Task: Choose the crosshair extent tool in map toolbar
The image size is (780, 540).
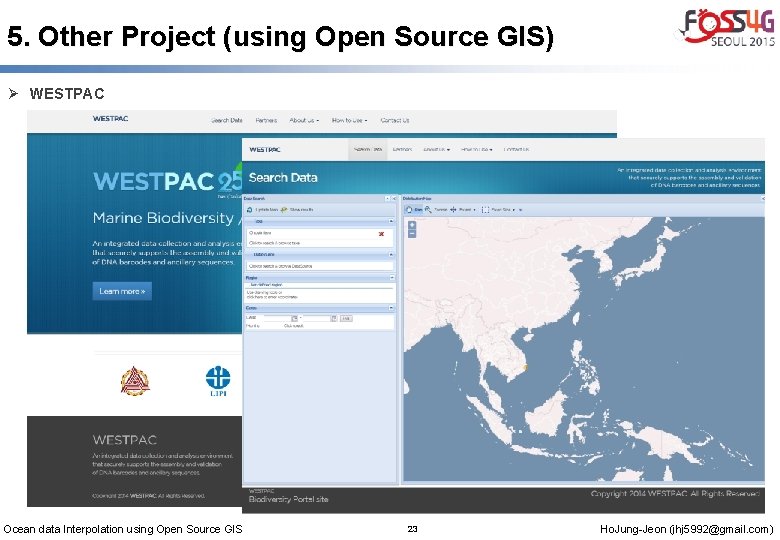Action: 453,210
